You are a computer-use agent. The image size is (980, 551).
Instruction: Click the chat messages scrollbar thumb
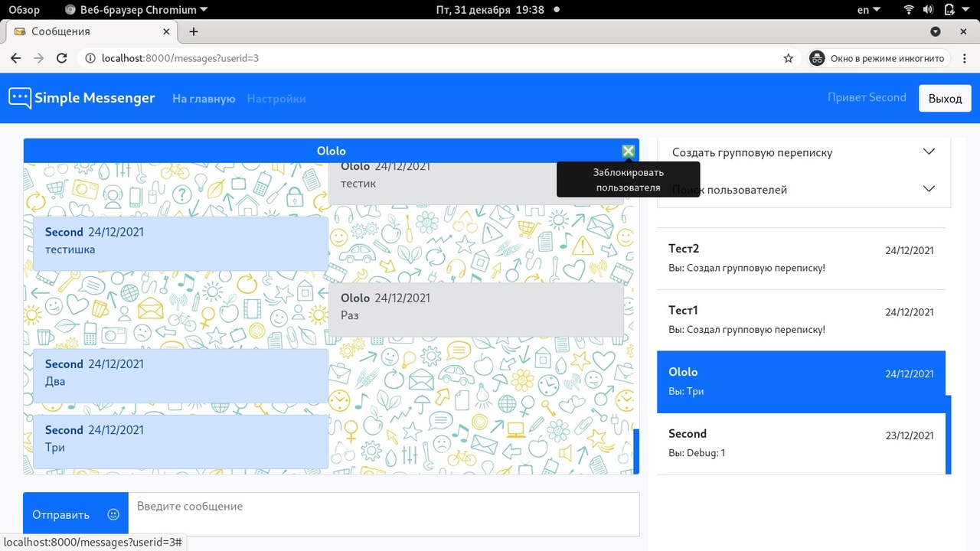(636, 451)
